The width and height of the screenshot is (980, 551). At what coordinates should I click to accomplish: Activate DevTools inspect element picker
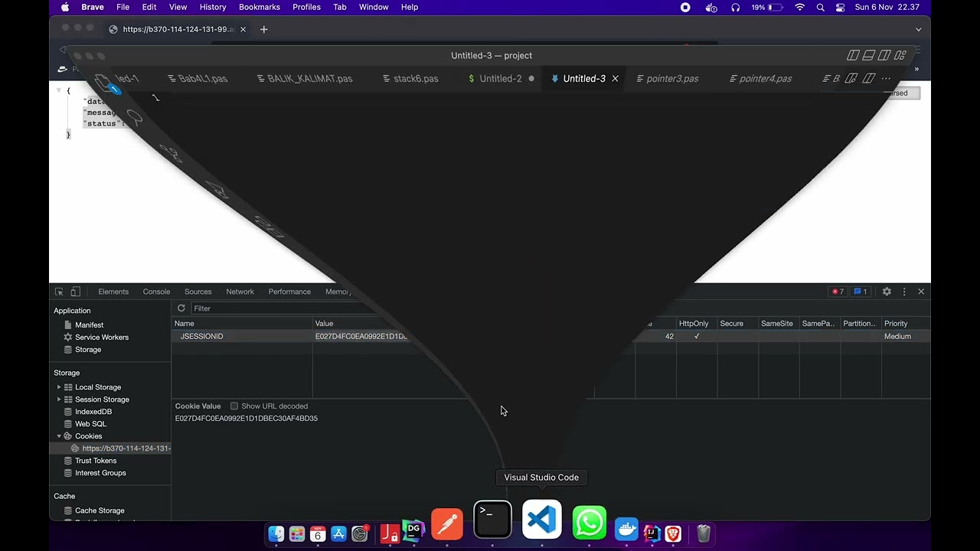tap(59, 292)
